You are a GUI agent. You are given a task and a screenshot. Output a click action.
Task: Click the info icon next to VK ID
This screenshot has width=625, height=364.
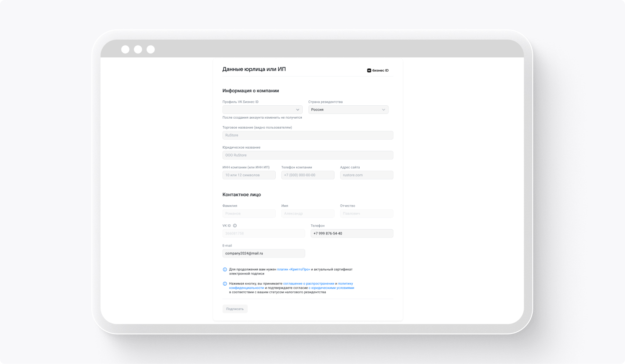point(235,225)
